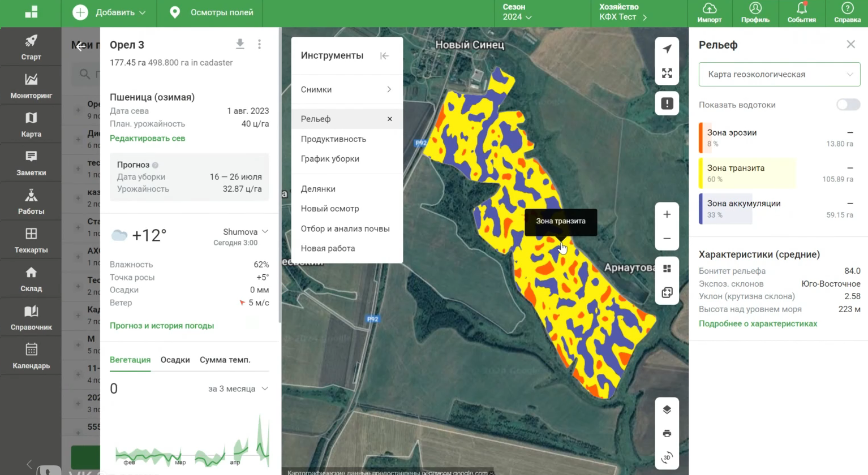Select Новая работа in tools menu
The height and width of the screenshot is (475, 868).
coord(328,248)
